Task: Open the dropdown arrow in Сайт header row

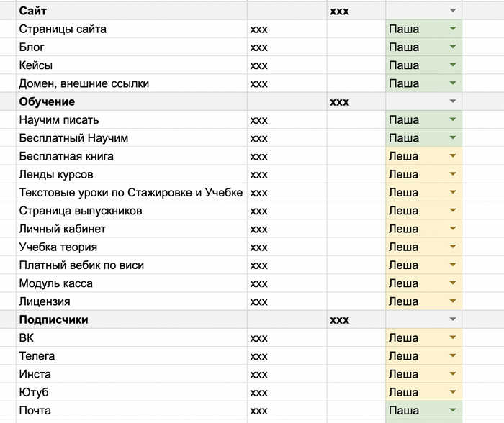Action: point(452,11)
